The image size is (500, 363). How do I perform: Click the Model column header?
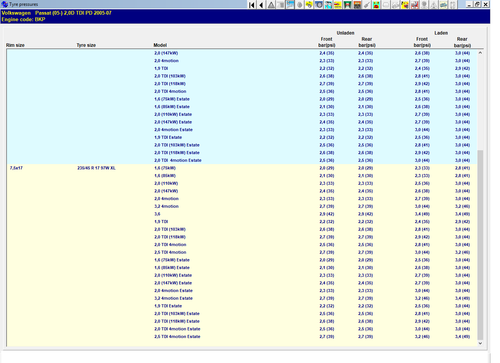point(160,45)
